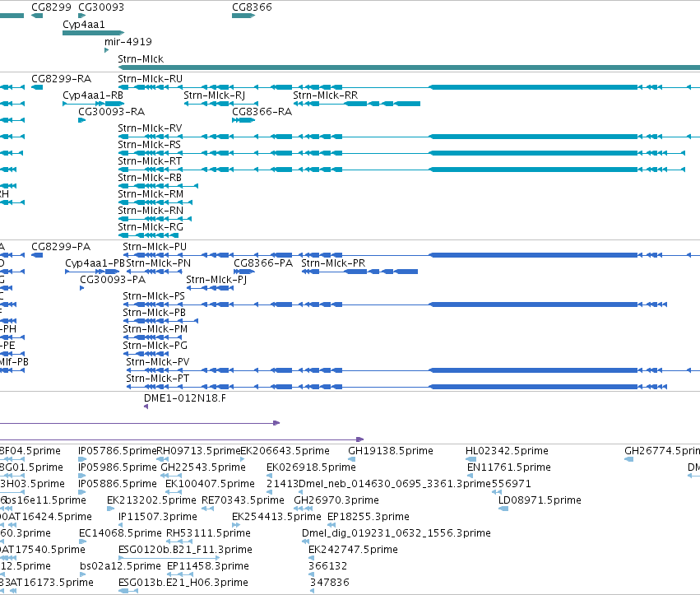
Task: Click protein Strn-Mlck-PU label
Action: [x=155, y=247]
